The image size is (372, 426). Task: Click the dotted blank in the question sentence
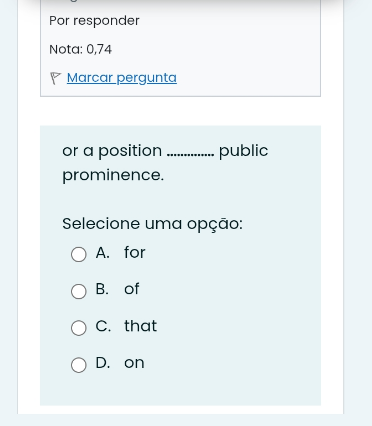[190, 154]
